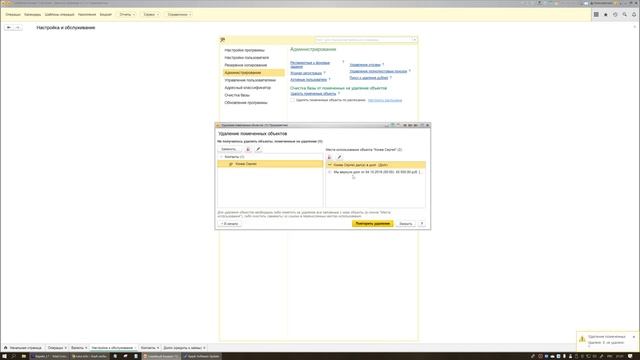
Task: Select the 'Мы вернули долг от 04.10.2018' row
Action: coord(376,172)
